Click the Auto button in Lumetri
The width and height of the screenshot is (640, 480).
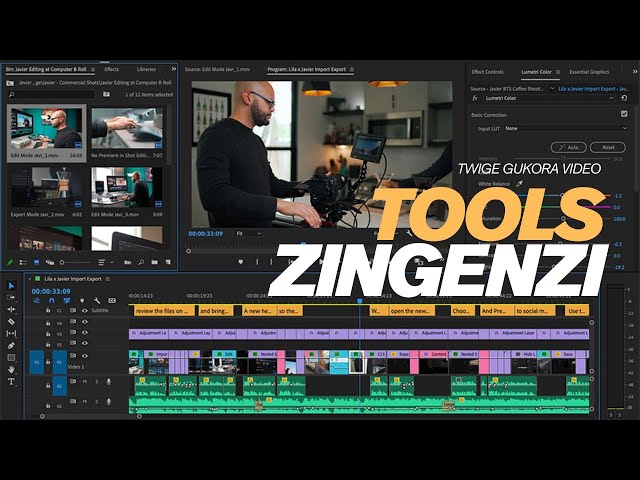coord(569,147)
